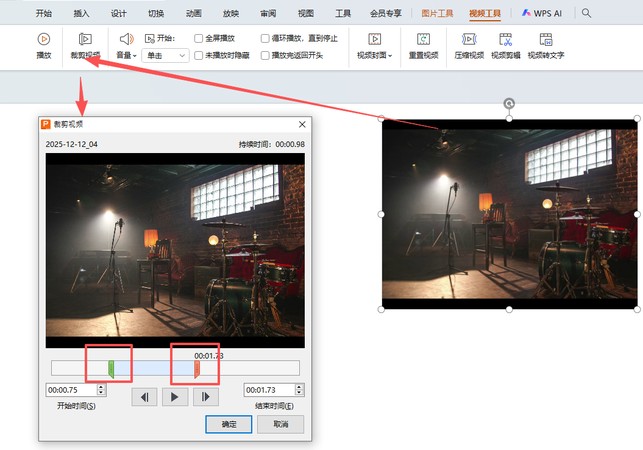Select the video object on the slide
Screen dimensions: 643x450
[x=509, y=214]
